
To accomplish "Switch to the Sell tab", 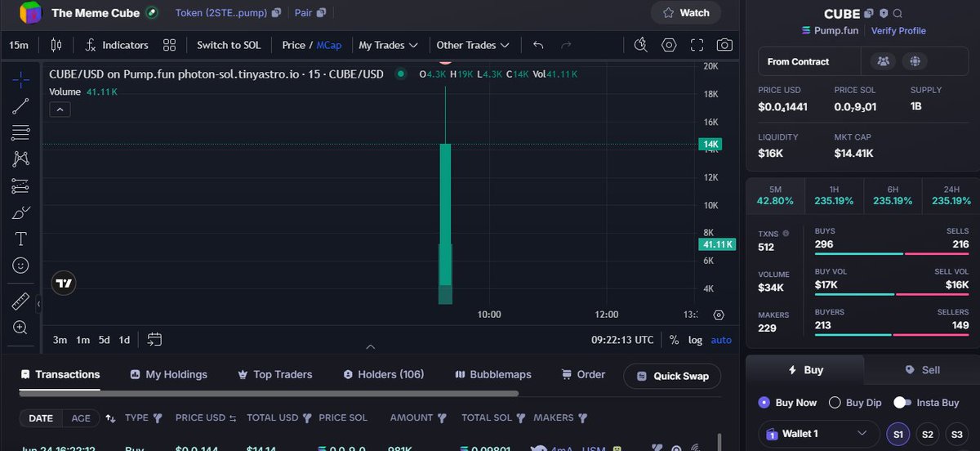I will pyautogui.click(x=921, y=370).
